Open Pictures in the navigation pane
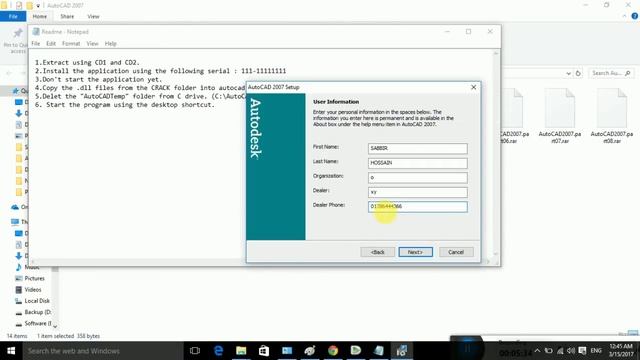The height and width of the screenshot is (360, 640). [34, 278]
